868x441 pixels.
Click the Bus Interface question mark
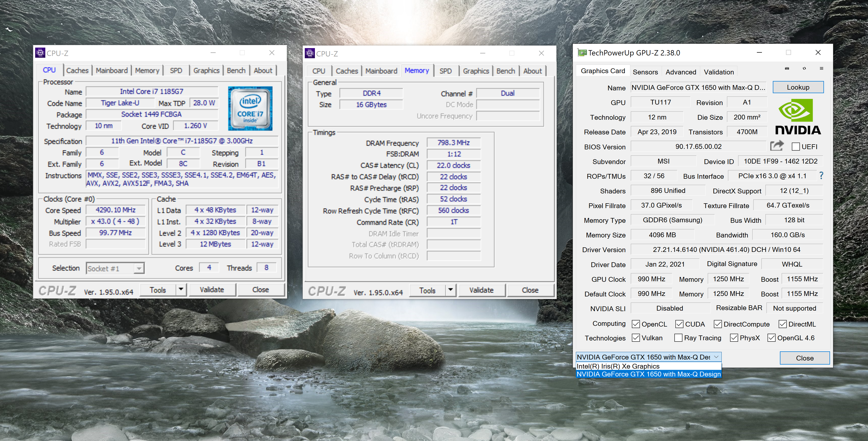tap(821, 175)
